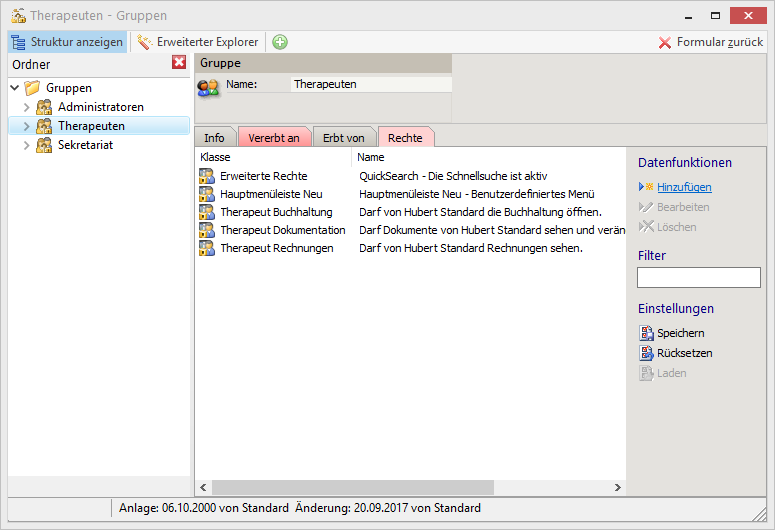This screenshot has width=775, height=530.
Task: Toggle the Struktur anzeigen button
Action: click(x=68, y=42)
